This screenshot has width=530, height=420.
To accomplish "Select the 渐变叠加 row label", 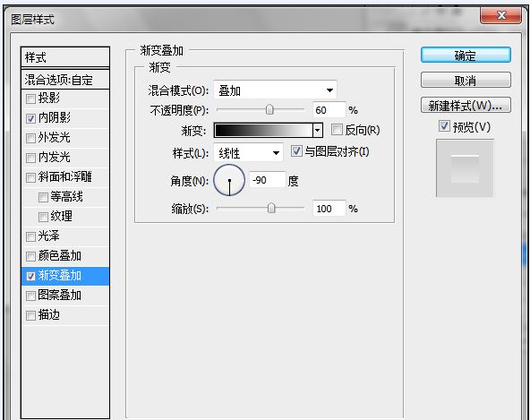I will coord(60,276).
